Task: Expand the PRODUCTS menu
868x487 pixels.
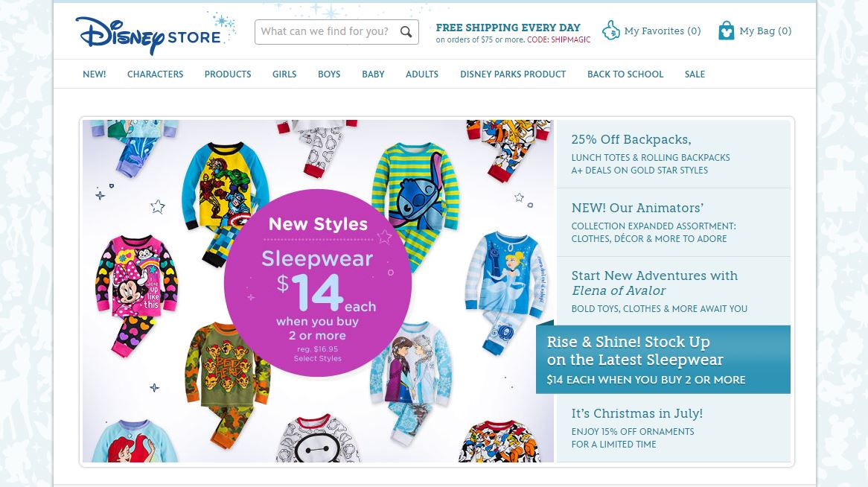Action: pyautogui.click(x=228, y=74)
